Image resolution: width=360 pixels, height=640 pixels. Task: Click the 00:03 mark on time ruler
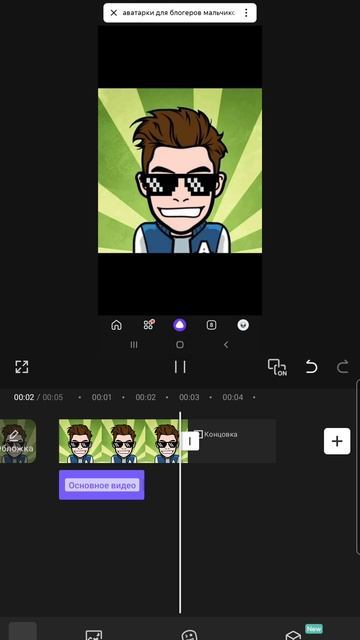[x=189, y=397]
